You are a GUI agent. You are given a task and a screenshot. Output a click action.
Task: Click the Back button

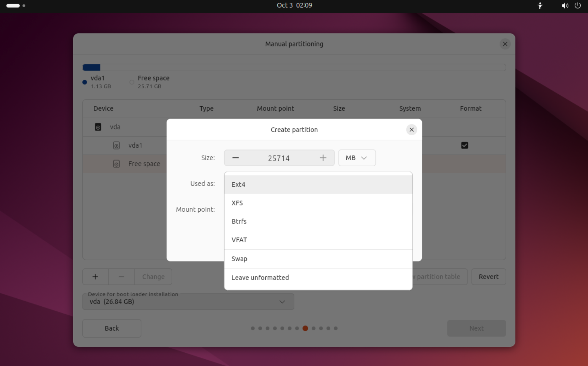coord(112,328)
